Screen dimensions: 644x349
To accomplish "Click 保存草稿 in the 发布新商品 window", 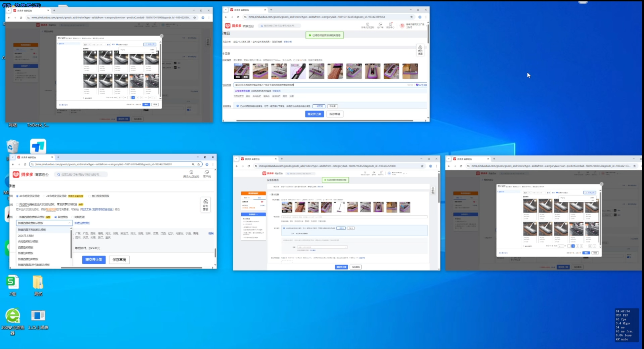I will (356, 267).
